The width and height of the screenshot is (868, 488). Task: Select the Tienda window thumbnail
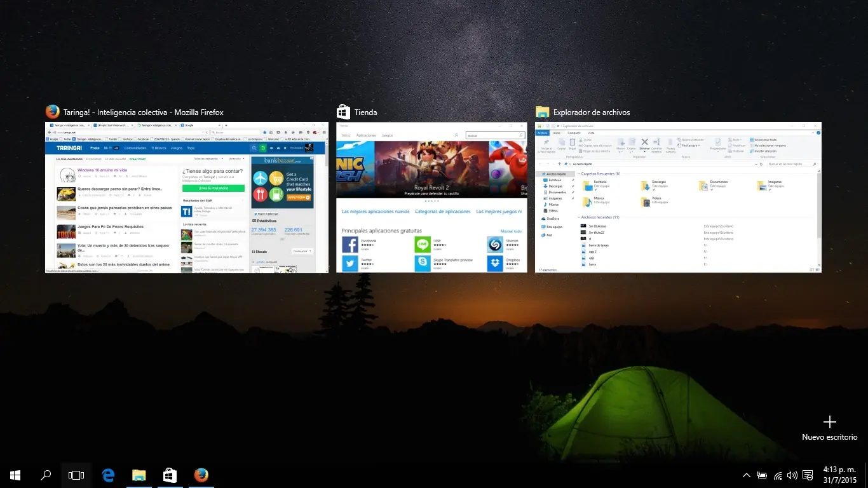pos(431,197)
